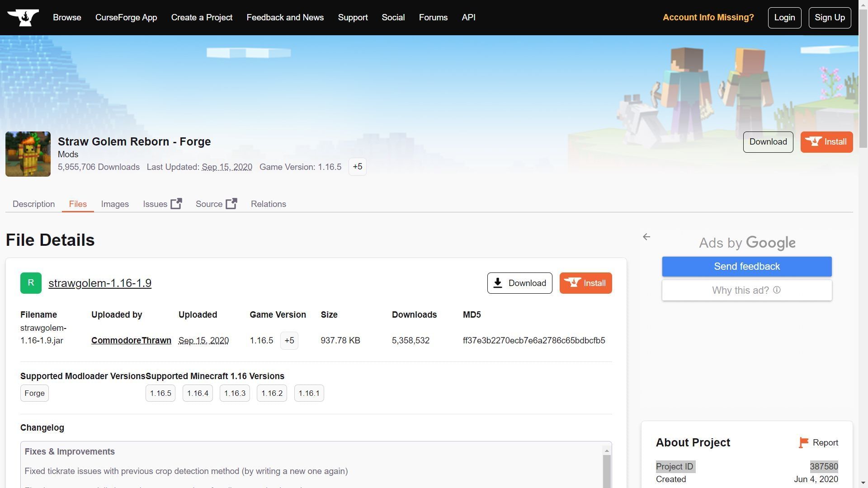Expand +5 game versions in header
Viewport: 868px width, 488px height.
(357, 167)
